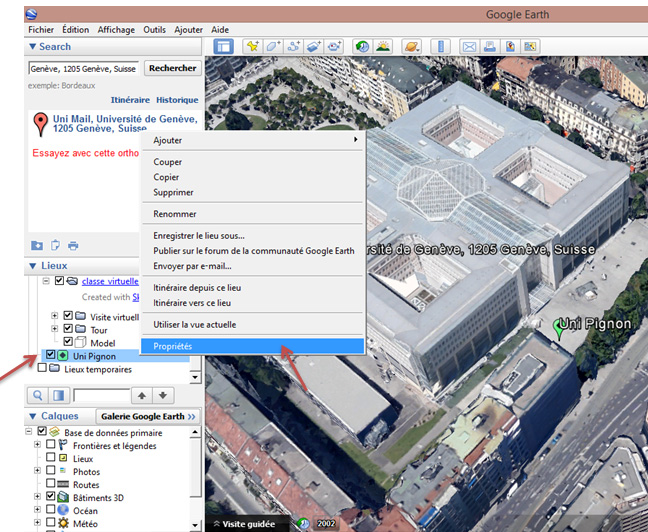
Task: Click the Uni Pignon green placemark on map
Action: (559, 329)
